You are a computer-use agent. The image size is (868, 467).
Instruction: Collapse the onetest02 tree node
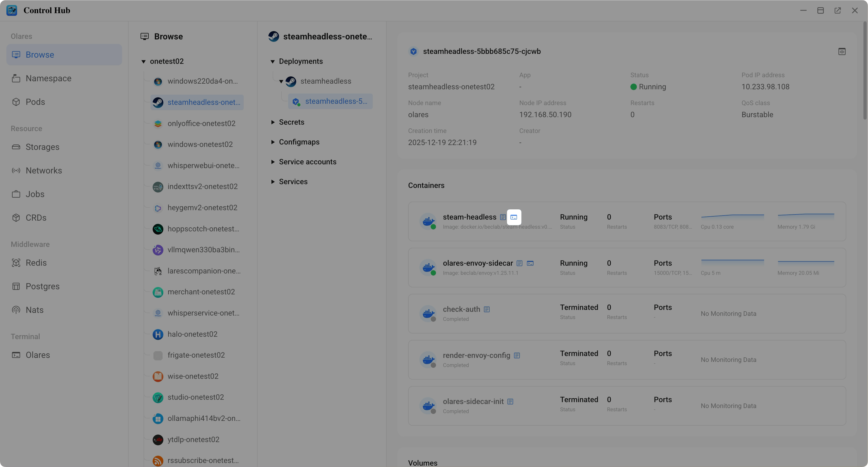(x=144, y=61)
